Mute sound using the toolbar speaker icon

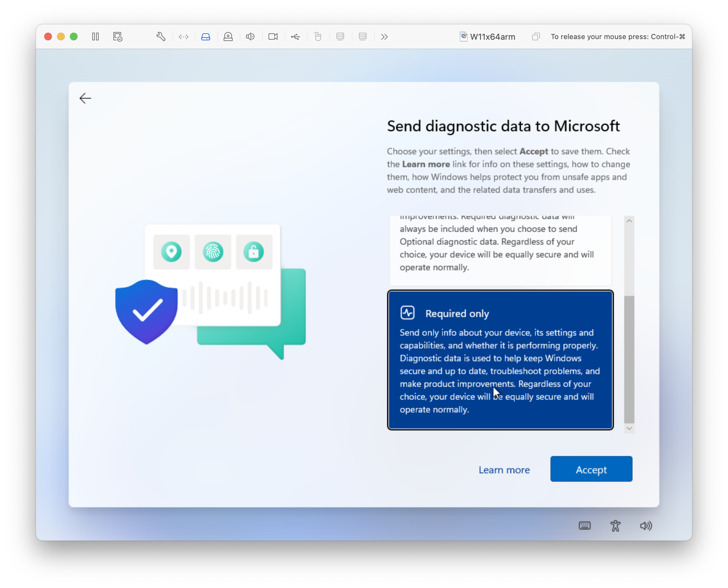(250, 37)
